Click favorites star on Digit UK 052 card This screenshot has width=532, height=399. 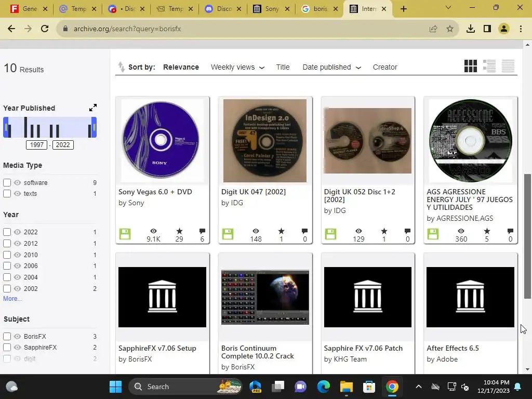click(384, 231)
